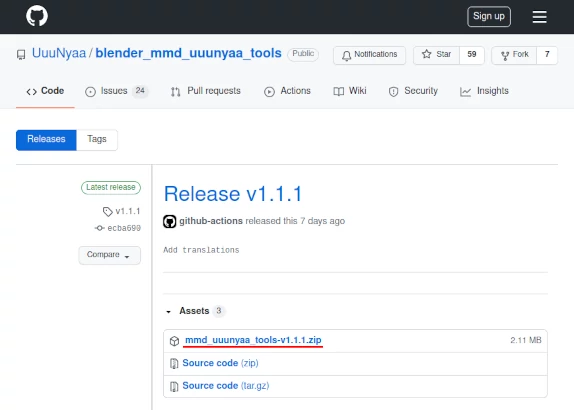Open the Compare dropdown

(109, 255)
